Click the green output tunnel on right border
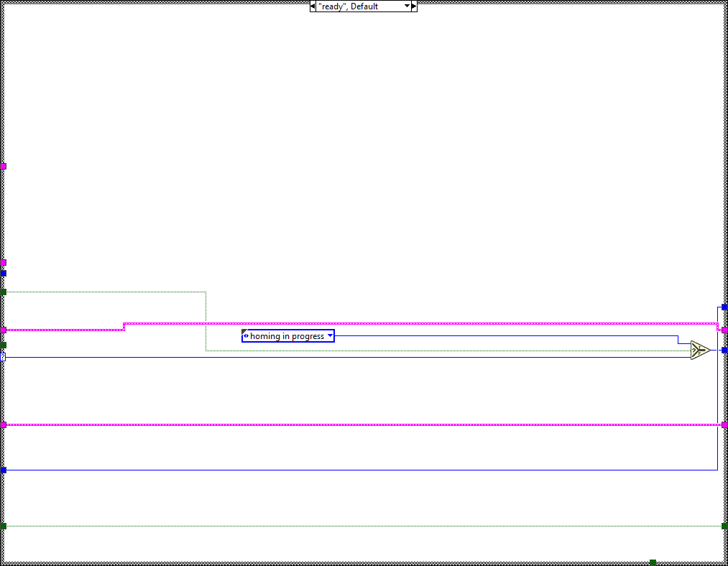The height and width of the screenshot is (566, 728). pos(724,526)
